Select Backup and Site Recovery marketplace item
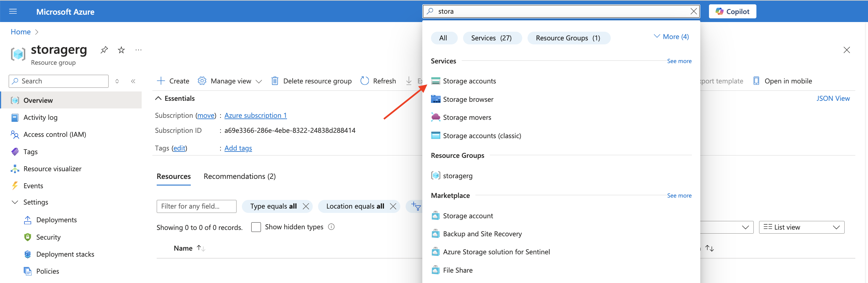 tap(482, 234)
